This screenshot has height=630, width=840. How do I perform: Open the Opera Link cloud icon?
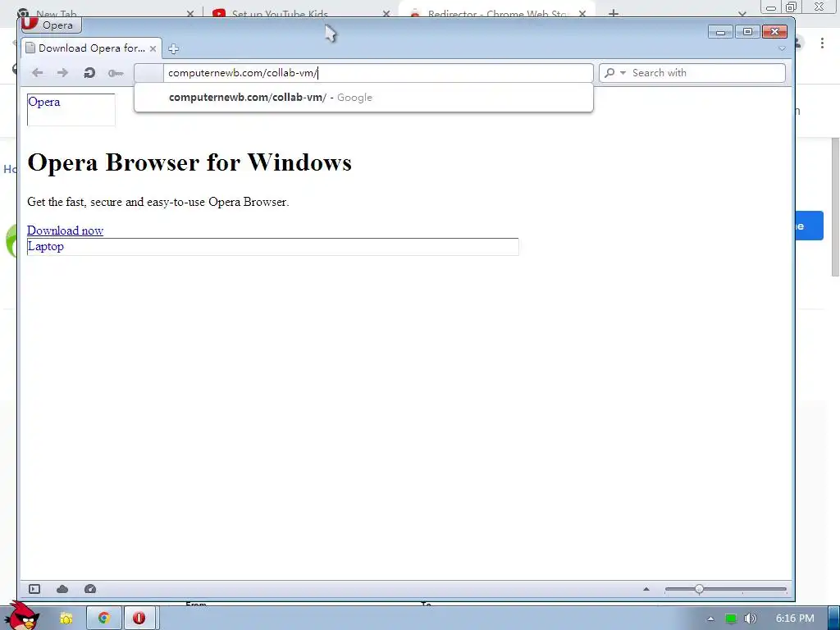(x=62, y=589)
